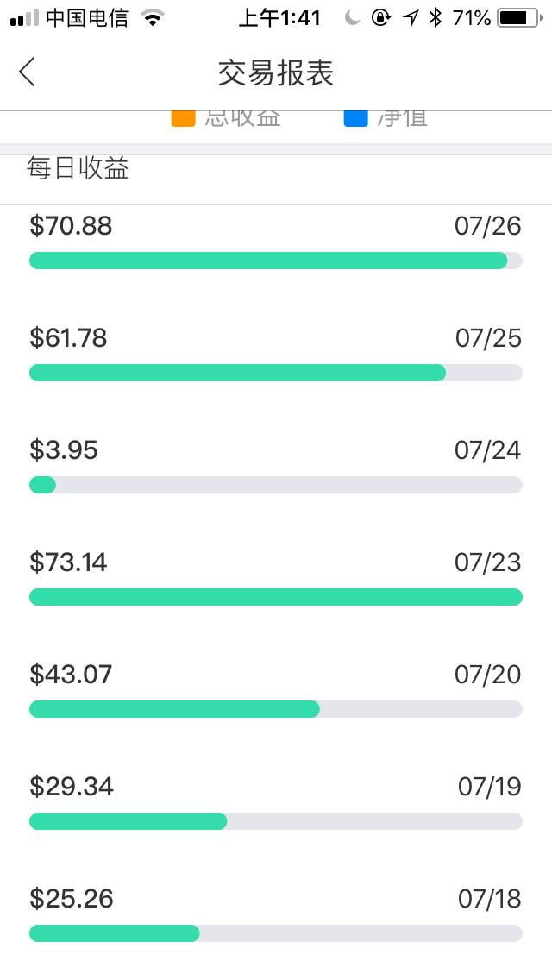
Task: Select the $29.34 earnings progress bar
Action: (275, 821)
